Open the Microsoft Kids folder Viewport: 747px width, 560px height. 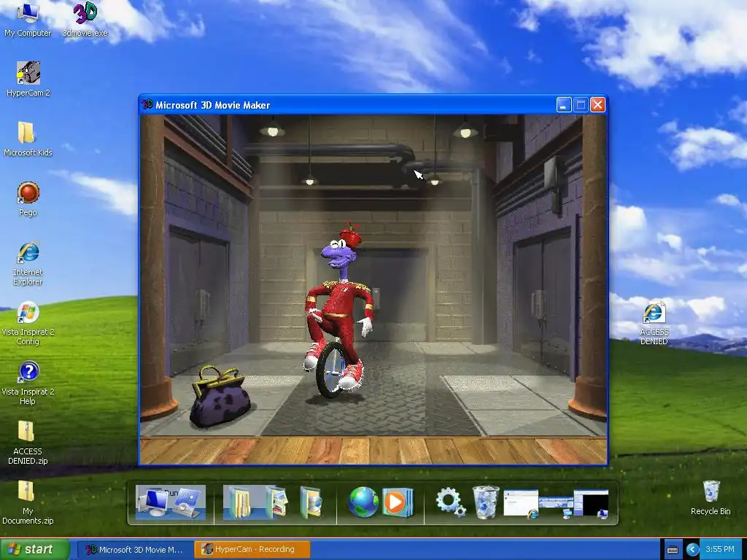click(28, 139)
